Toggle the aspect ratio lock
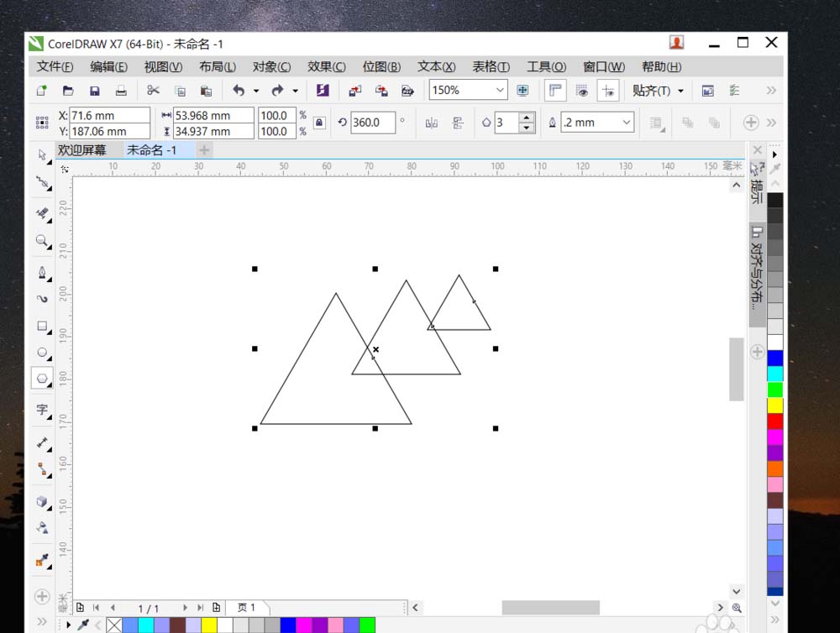This screenshot has width=840, height=633. [320, 122]
